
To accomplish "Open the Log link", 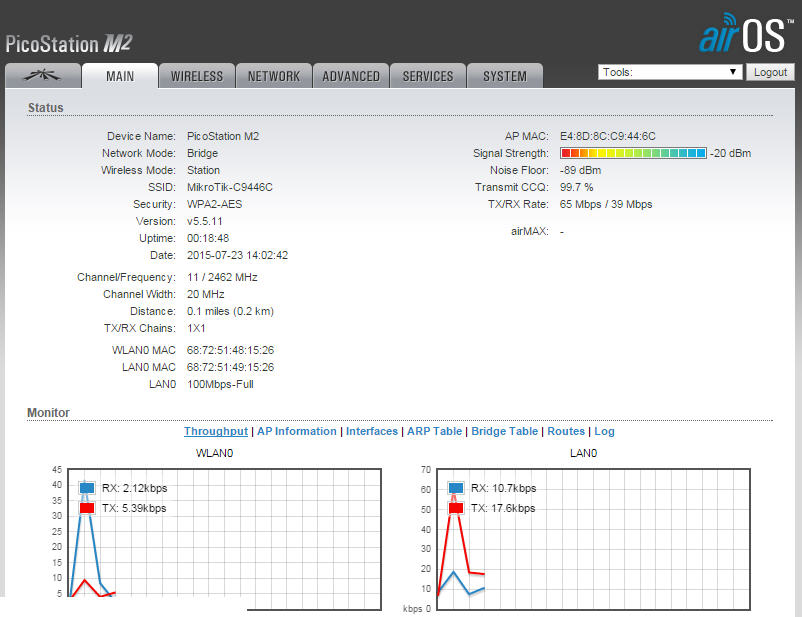I will coord(604,431).
